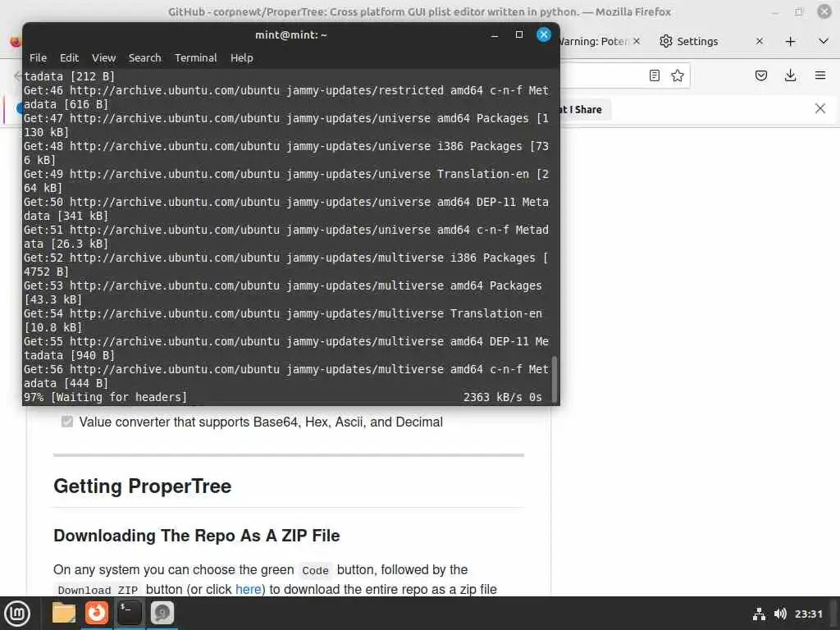
Task: Click the 'Code' inline text
Action: tap(315, 571)
